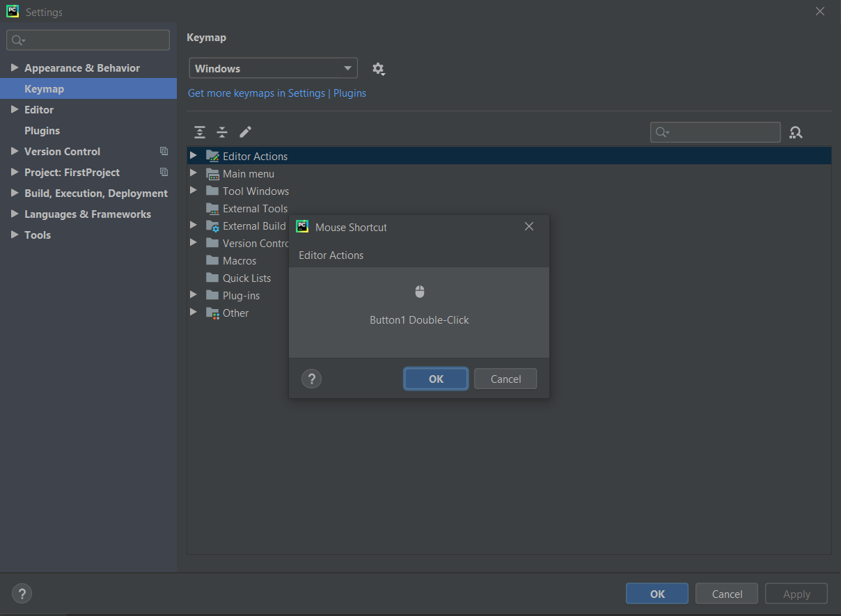The height and width of the screenshot is (616, 841).
Task: Click the Quick Lists folder icon
Action: [212, 278]
